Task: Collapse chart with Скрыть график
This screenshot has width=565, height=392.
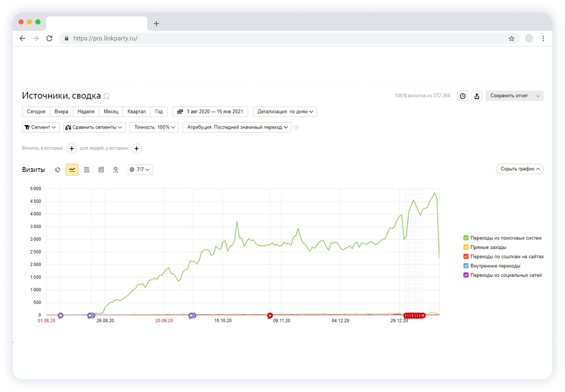Action: point(519,169)
